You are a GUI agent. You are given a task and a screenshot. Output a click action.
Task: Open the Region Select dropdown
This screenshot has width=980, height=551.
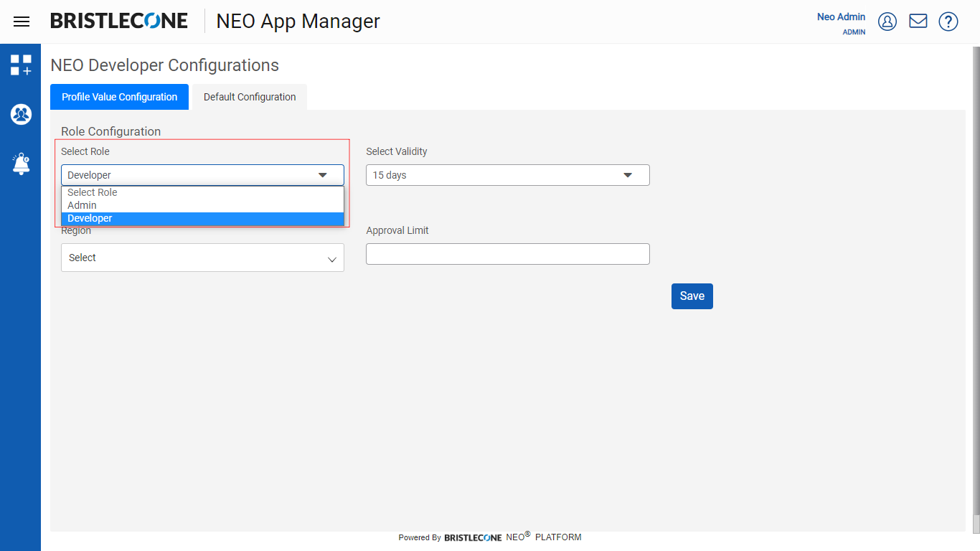pos(202,258)
